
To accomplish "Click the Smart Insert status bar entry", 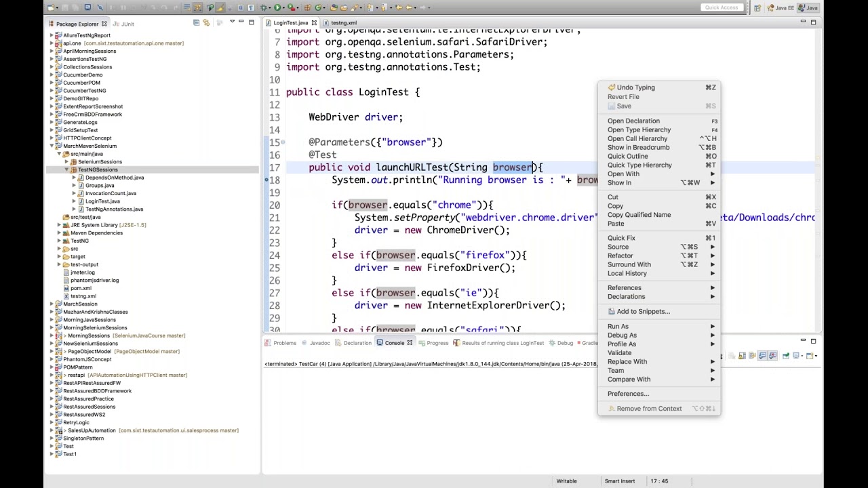I will click(620, 481).
